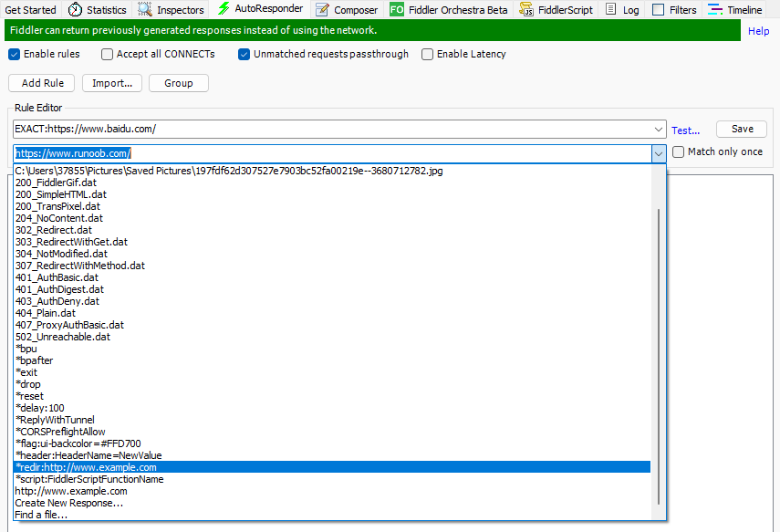Screen dimensions: 780x532
Task: Select 204_NoContent.dat response
Action: (332, 218)
